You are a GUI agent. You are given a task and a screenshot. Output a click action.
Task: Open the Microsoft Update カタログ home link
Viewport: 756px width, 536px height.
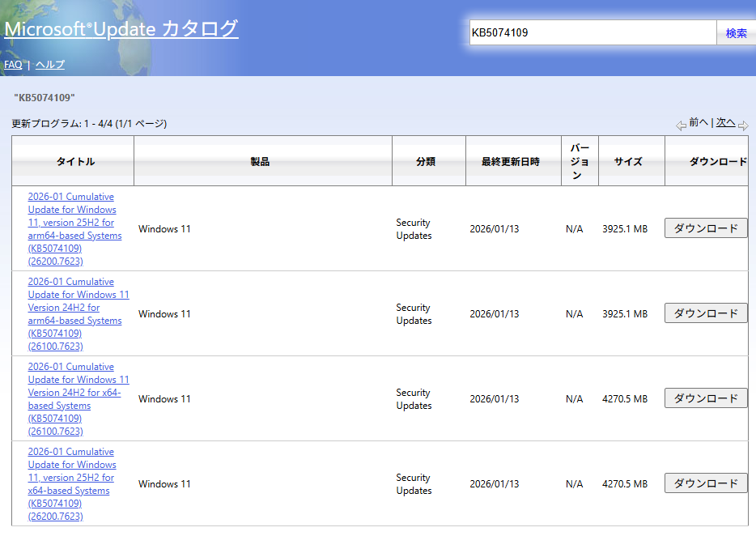[121, 29]
